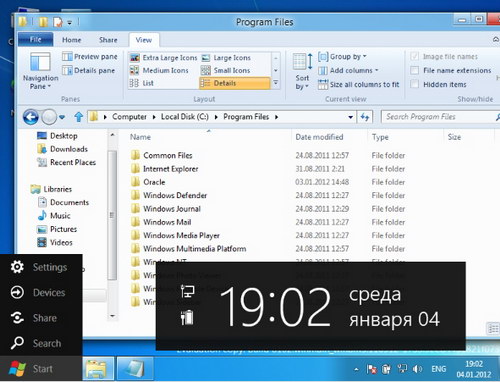Toggle the Preview pane
Viewport: 500px width, 382px height.
tap(90, 57)
